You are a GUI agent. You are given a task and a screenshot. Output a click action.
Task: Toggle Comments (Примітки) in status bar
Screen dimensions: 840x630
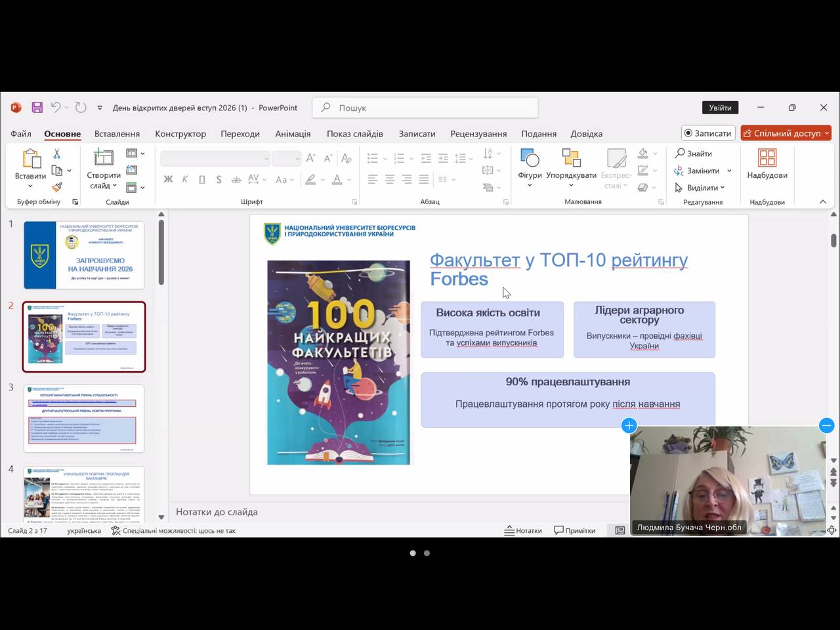[x=575, y=530]
